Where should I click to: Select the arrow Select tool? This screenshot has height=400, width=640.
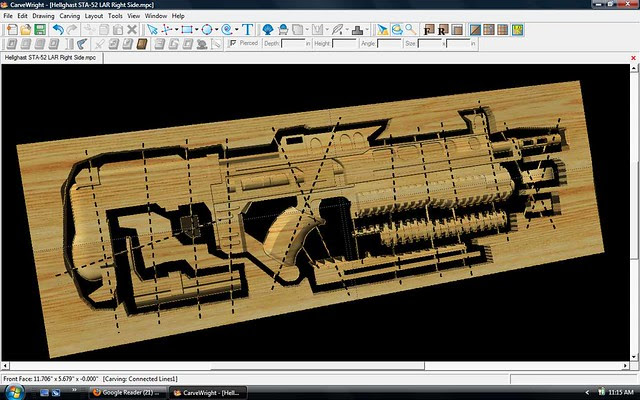(152, 29)
